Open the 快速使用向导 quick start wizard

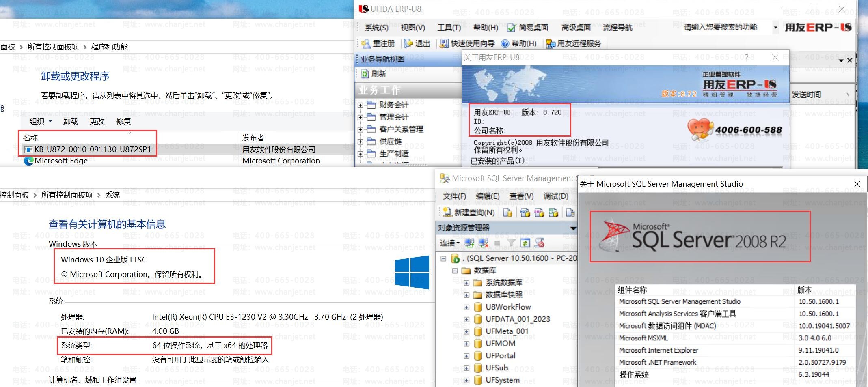click(468, 43)
